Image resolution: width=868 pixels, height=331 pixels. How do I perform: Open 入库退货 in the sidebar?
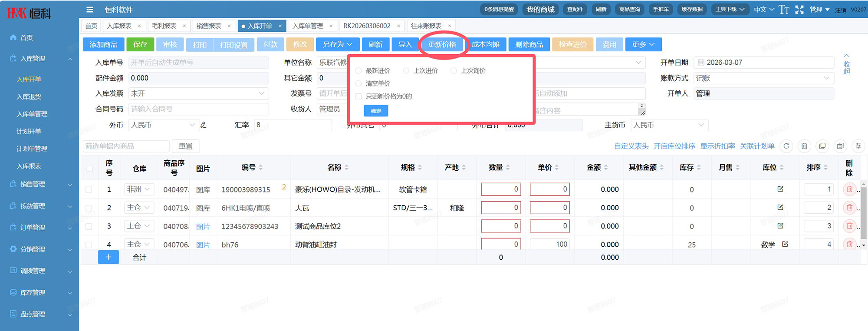(x=29, y=97)
